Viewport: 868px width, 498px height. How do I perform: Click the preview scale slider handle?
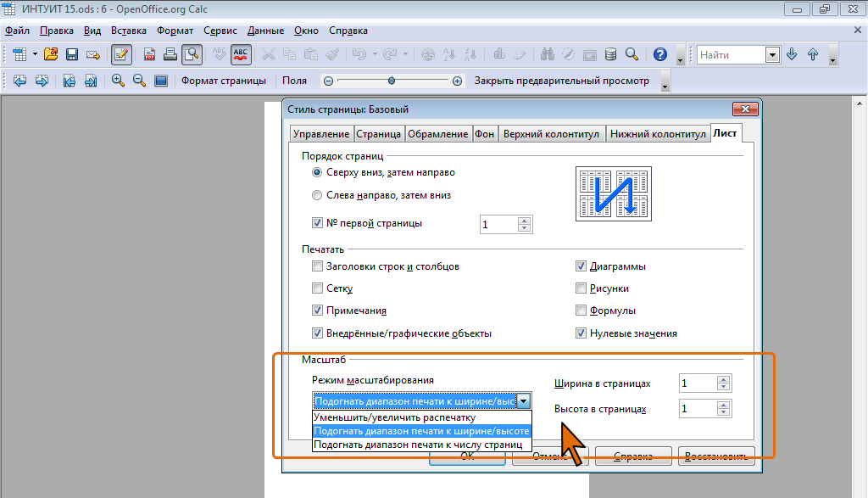(x=392, y=81)
